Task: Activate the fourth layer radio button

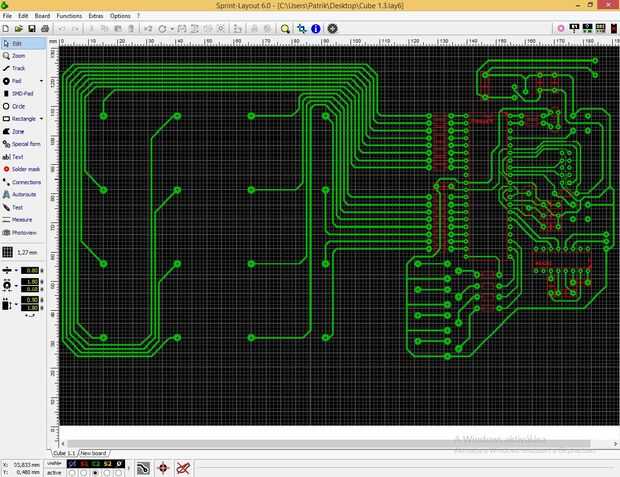Action: coord(107,473)
